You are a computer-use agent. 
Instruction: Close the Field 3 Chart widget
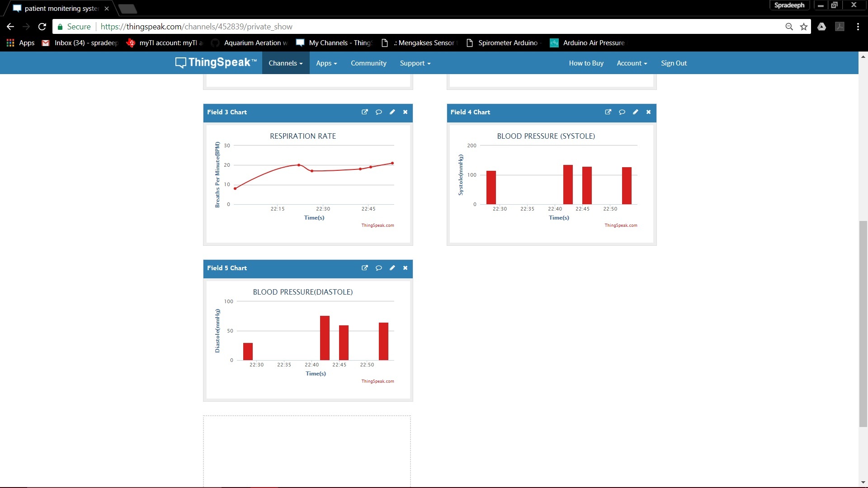[x=406, y=112]
